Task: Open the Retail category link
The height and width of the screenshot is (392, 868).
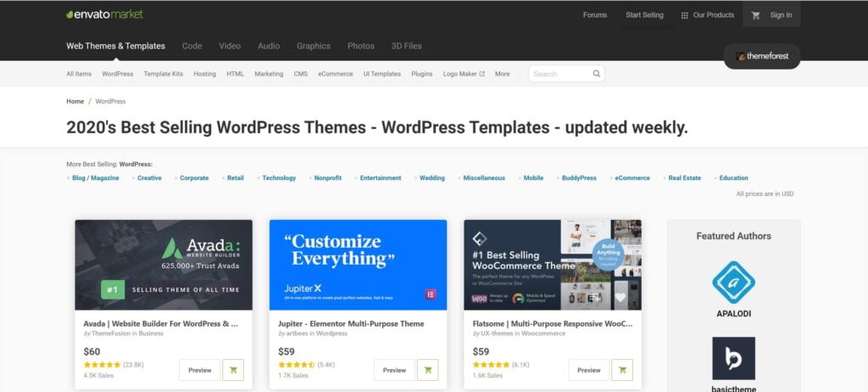Action: [236, 178]
